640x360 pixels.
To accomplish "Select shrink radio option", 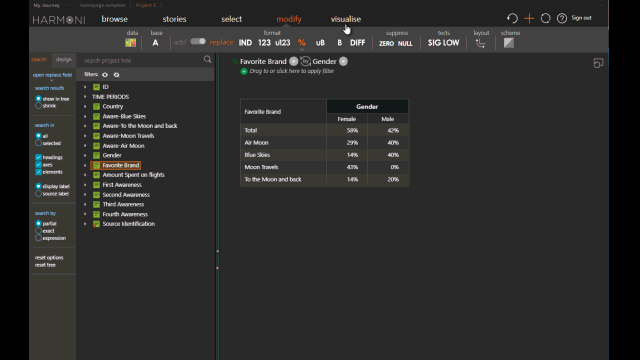I will (38, 106).
